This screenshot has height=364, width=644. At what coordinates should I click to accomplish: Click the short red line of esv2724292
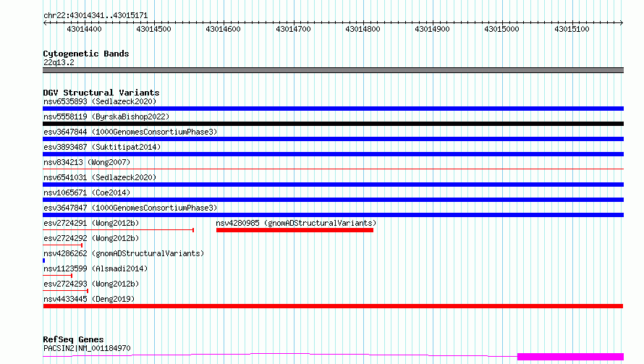(62, 245)
